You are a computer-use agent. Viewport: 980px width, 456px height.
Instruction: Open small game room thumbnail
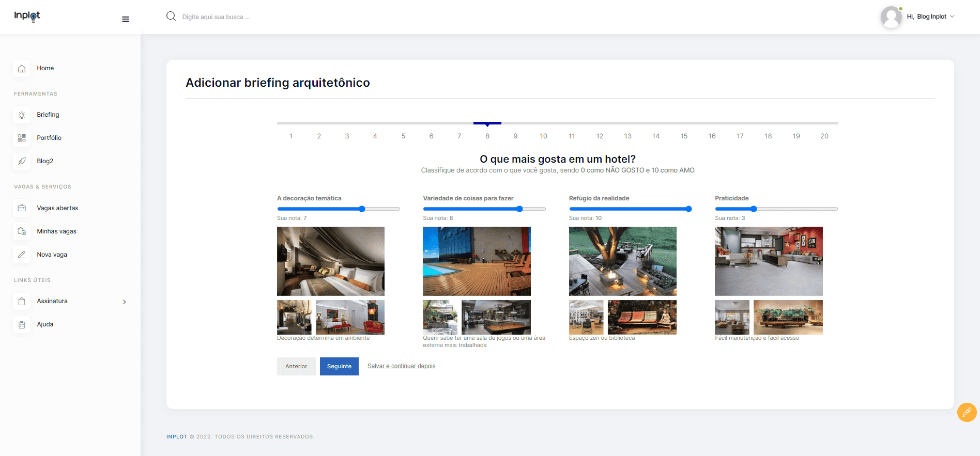coord(496,317)
